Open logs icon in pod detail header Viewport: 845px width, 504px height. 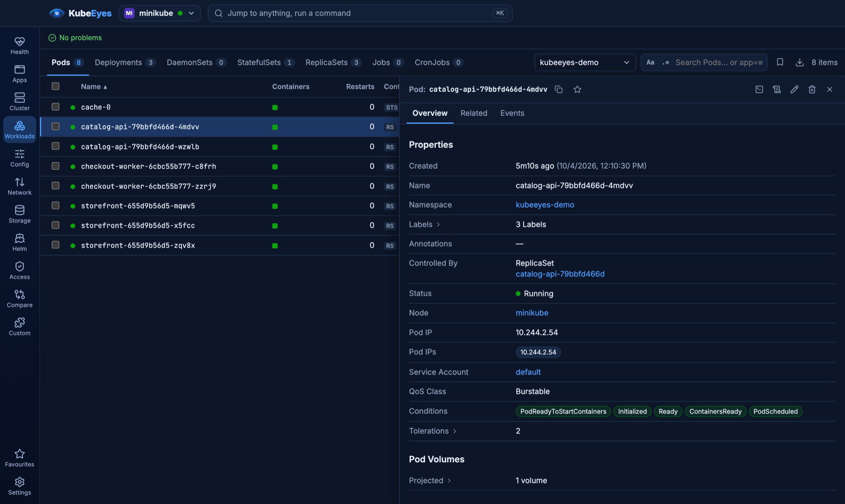(777, 89)
